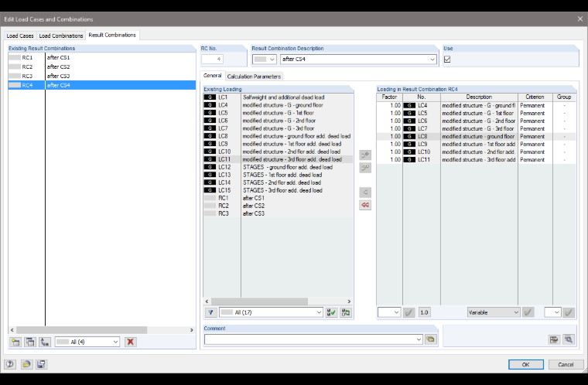Select LC12 STAGES ground floor row
The image size is (588, 385).
click(x=278, y=167)
